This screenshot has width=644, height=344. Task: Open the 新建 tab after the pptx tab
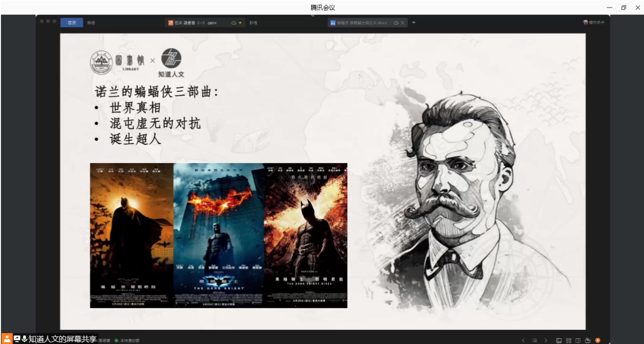tap(253, 23)
